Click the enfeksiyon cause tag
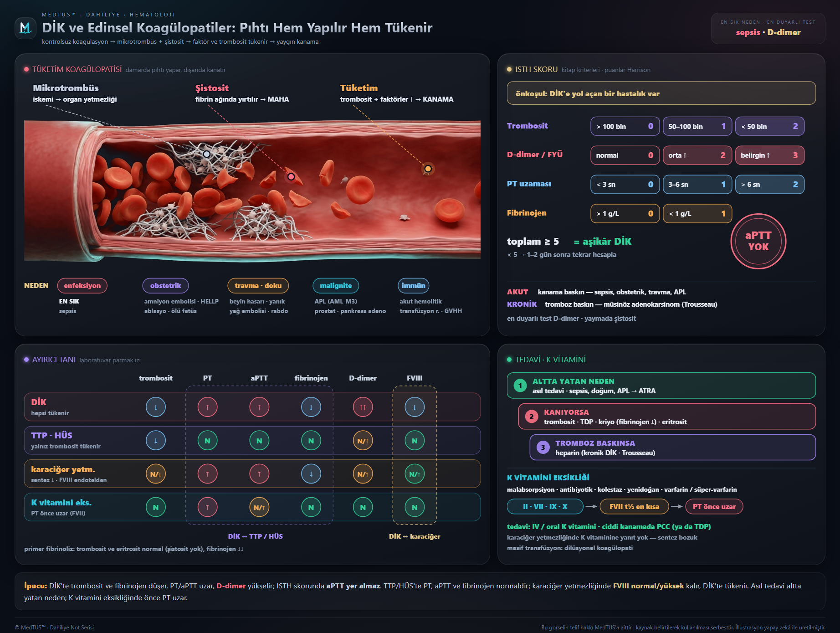 point(82,285)
